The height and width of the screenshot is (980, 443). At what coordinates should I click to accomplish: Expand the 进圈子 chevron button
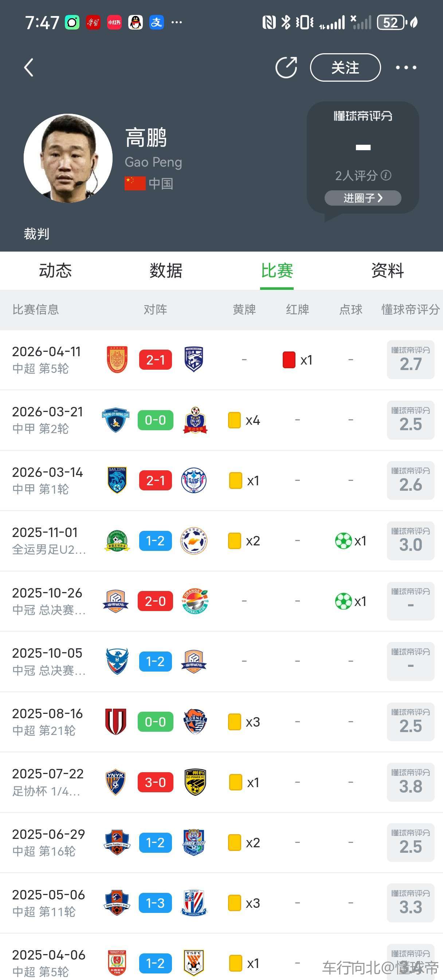(363, 198)
